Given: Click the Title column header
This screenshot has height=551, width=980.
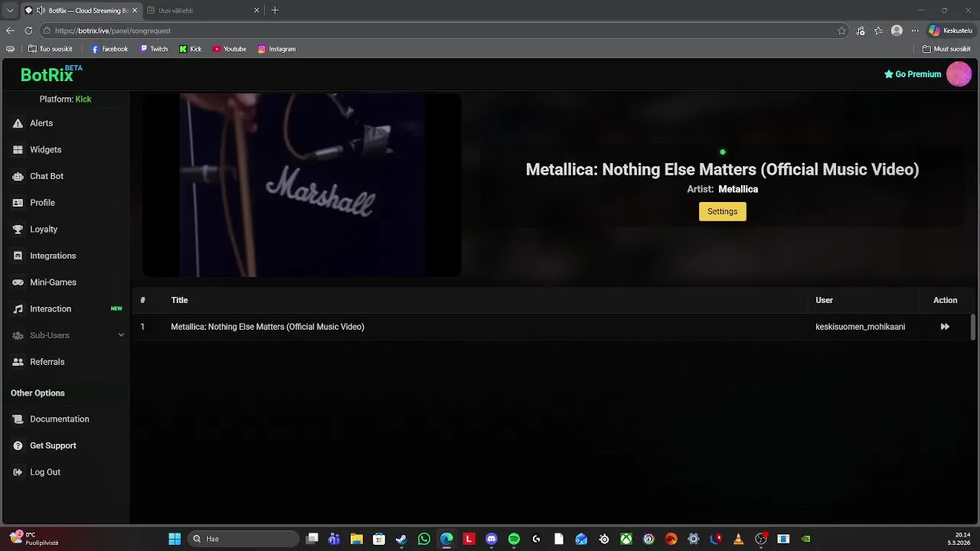Looking at the screenshot, I should click(179, 301).
